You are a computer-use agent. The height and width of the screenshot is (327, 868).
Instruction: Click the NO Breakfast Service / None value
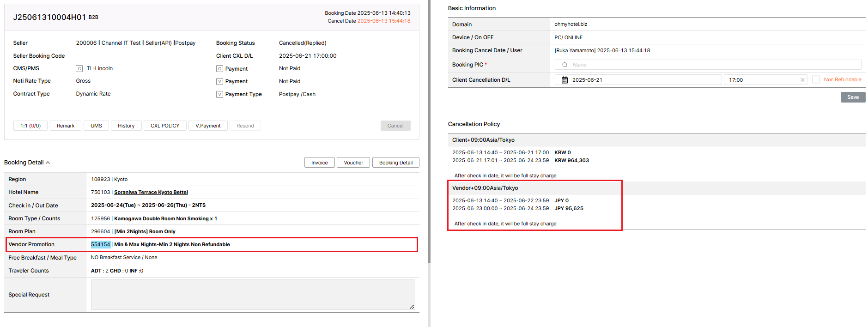point(124,257)
